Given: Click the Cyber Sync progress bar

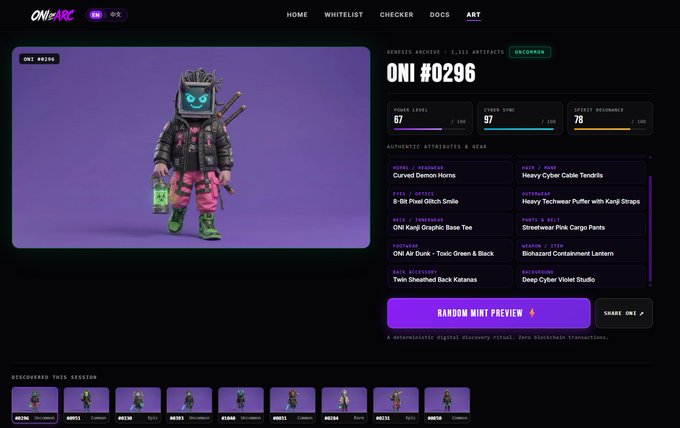Looking at the screenshot, I should point(520,129).
